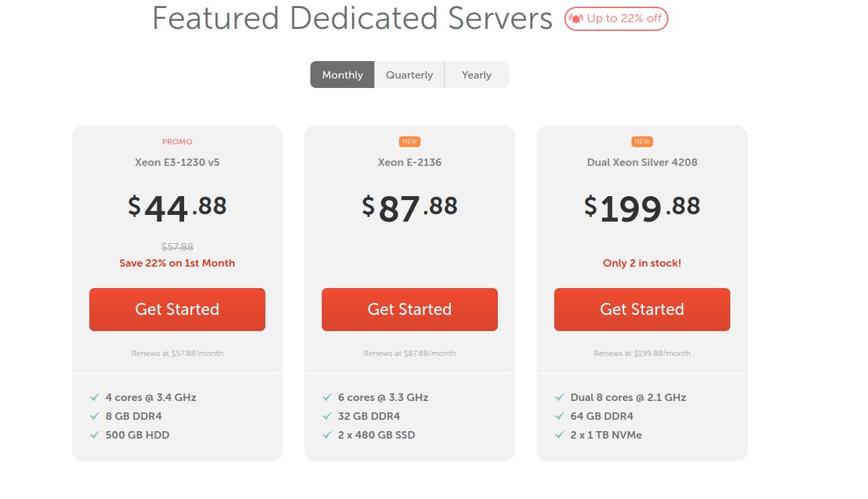Click checkmark beside "500 GB HDD"
Viewport: 868px width, 499px height.
pyautogui.click(x=95, y=435)
